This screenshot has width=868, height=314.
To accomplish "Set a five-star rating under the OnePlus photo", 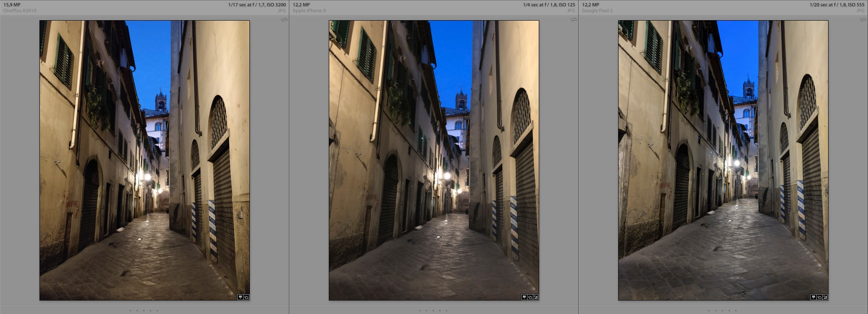I will (x=157, y=311).
